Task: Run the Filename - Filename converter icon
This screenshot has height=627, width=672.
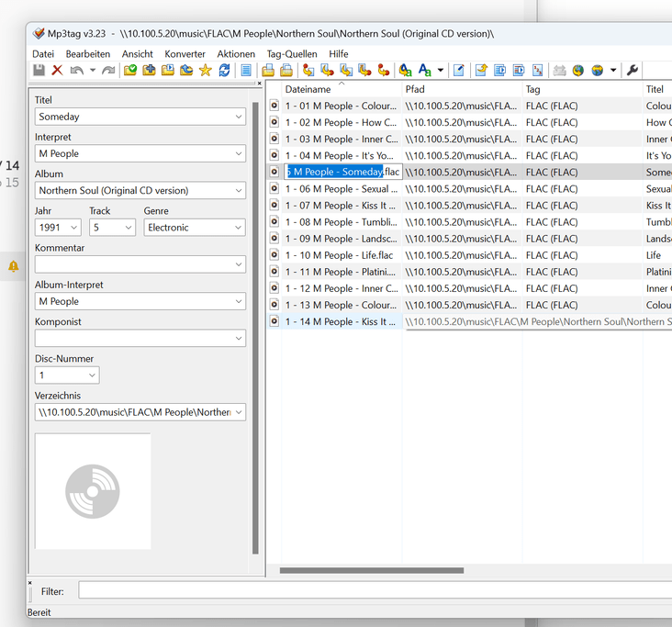Action: [346, 70]
